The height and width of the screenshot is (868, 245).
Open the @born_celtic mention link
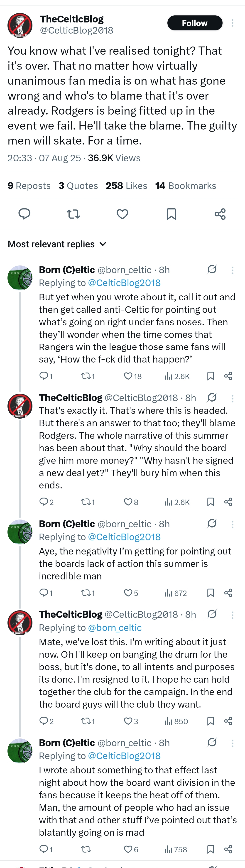(x=115, y=628)
